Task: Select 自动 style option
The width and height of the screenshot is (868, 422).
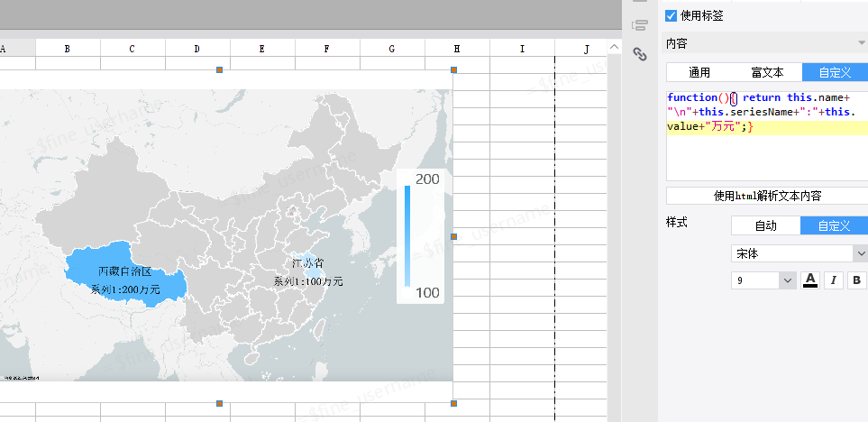Action: tap(765, 225)
